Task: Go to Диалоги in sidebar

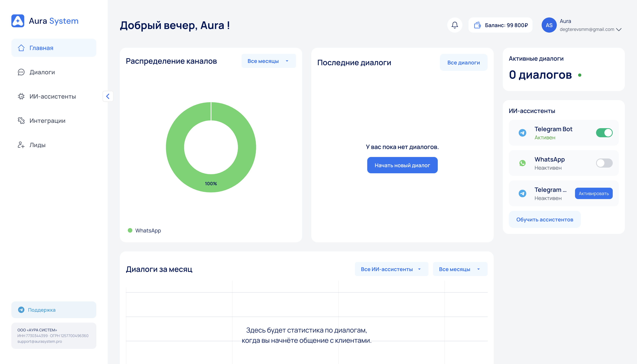Action: coord(42,72)
